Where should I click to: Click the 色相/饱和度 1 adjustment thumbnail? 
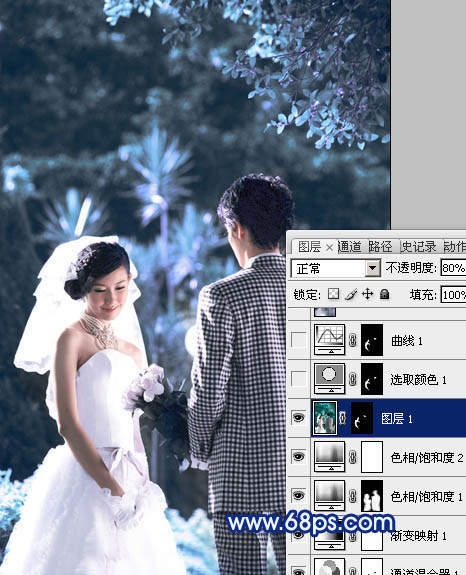click(x=329, y=495)
